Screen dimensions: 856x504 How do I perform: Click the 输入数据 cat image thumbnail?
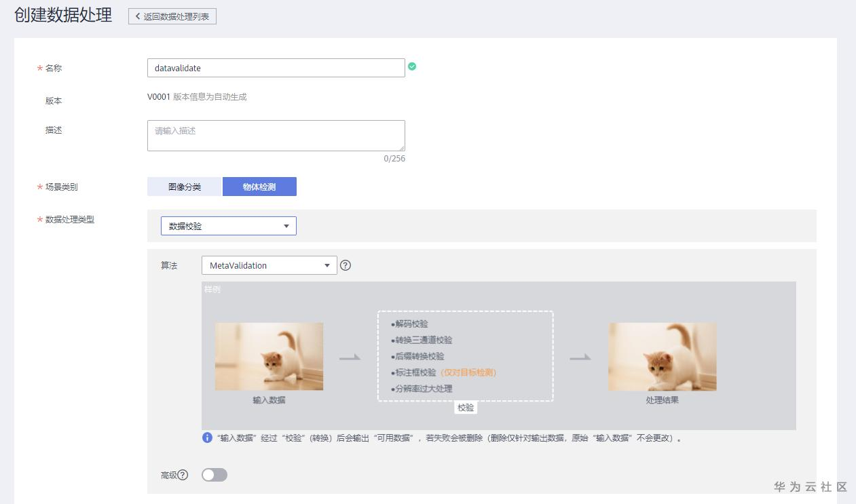pyautogui.click(x=269, y=355)
